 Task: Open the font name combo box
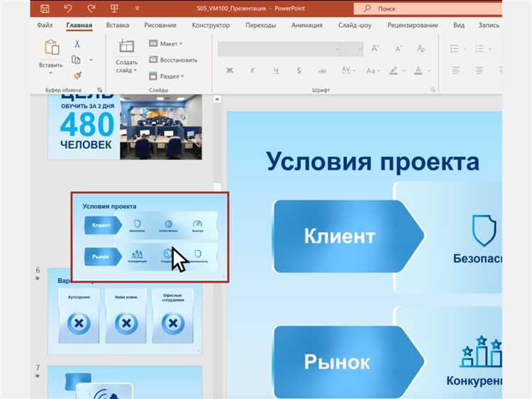pyautogui.click(x=277, y=50)
